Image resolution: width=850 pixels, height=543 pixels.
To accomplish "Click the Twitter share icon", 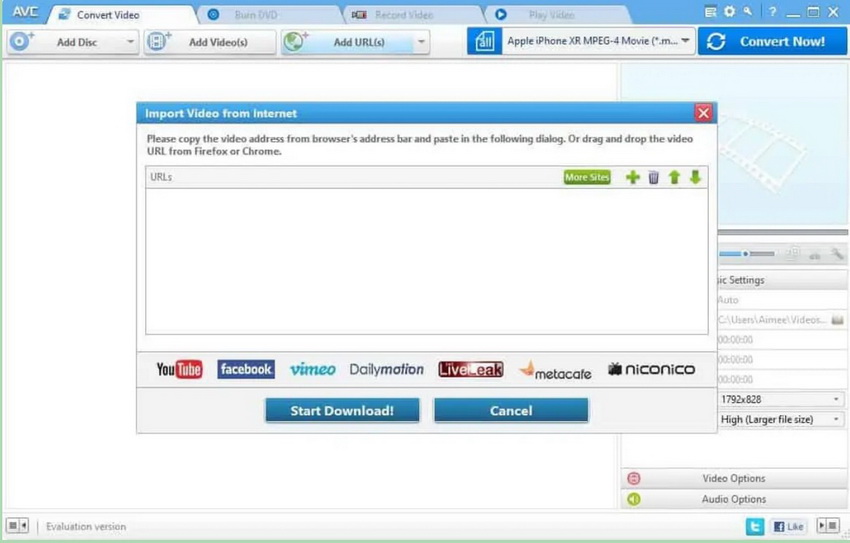I will click(x=756, y=526).
